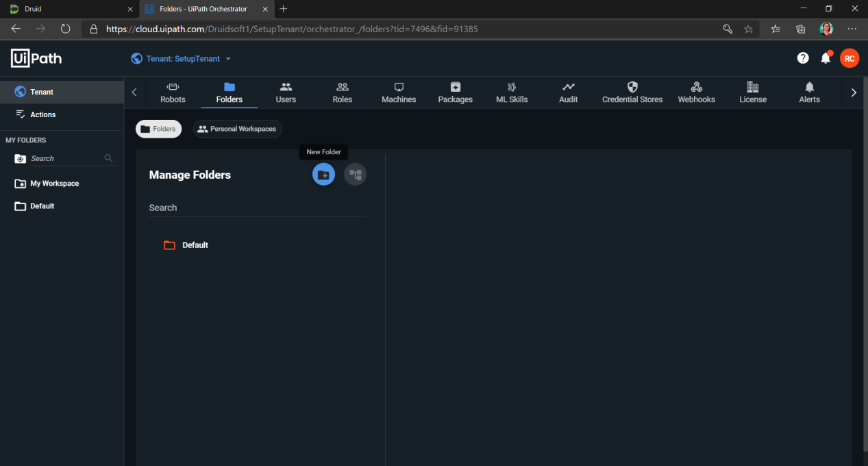Click Actions in the left sidebar
The width and height of the screenshot is (868, 466).
(42, 114)
